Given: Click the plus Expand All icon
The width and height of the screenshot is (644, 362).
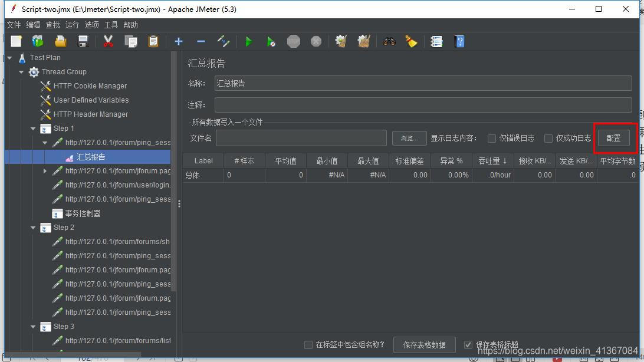Looking at the screenshot, I should coord(179,41).
